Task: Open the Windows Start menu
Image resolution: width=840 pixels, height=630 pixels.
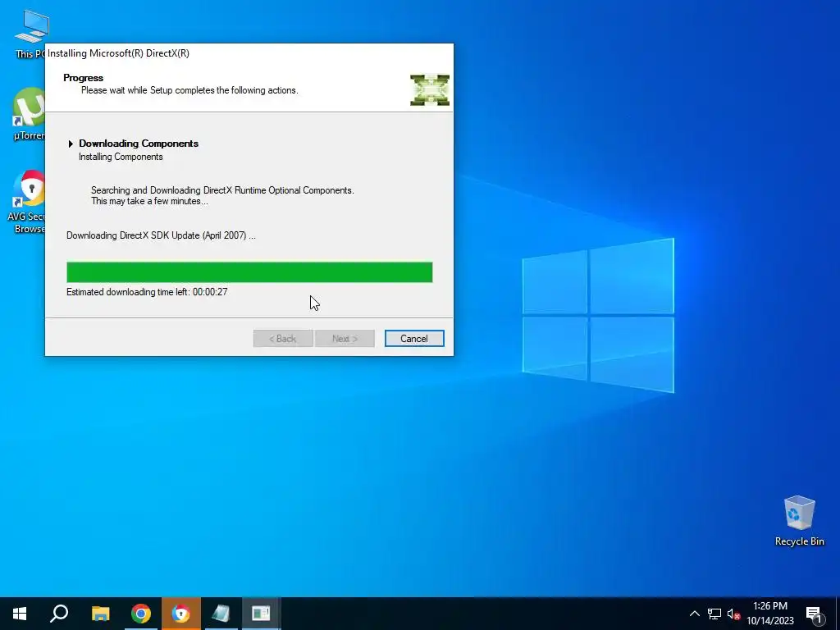Action: (x=20, y=614)
